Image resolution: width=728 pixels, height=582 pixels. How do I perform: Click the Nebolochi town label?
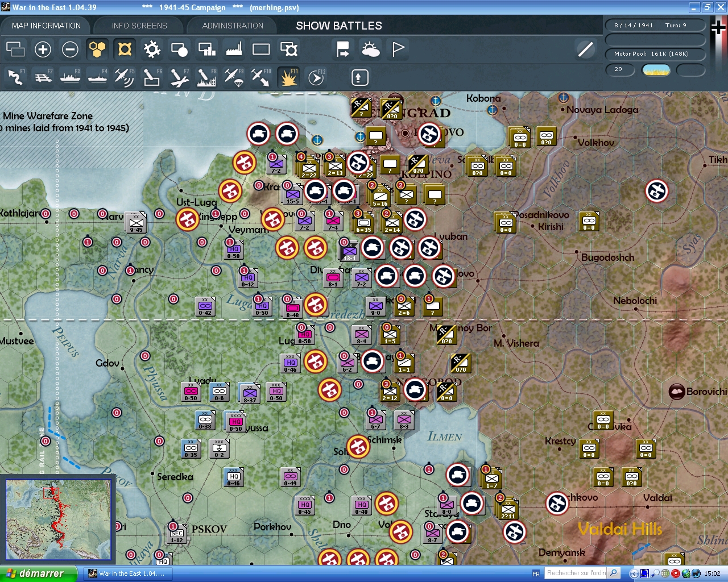coord(635,301)
